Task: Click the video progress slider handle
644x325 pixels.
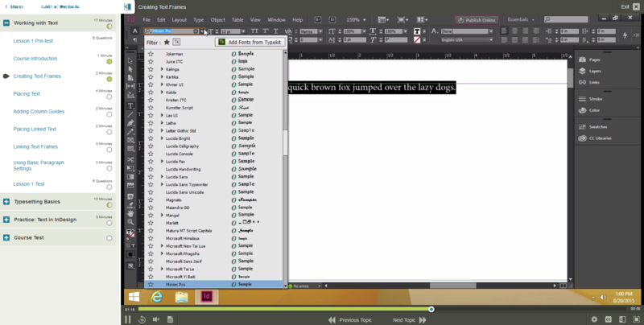Action: [x=431, y=309]
